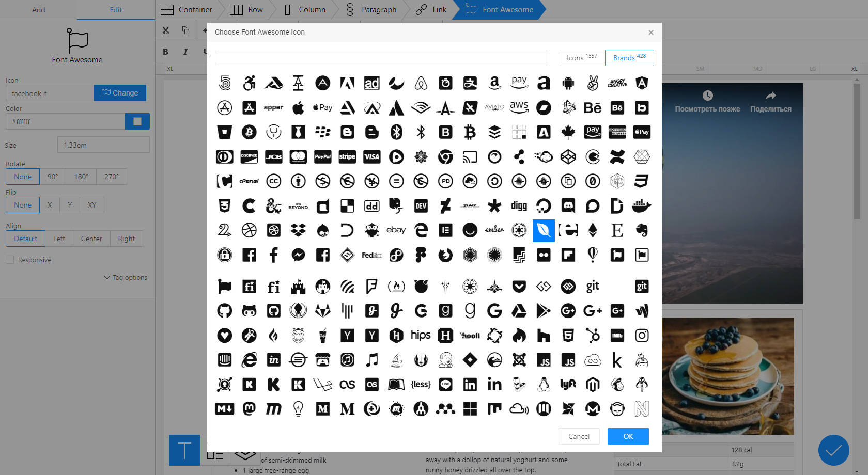
Task: Select the Google Drive triangle icon
Action: [519, 311]
